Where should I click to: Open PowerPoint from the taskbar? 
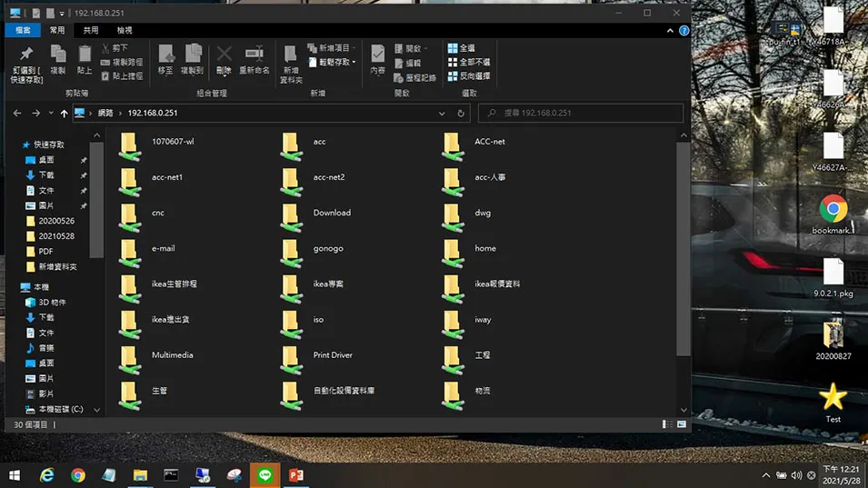pyautogui.click(x=296, y=474)
